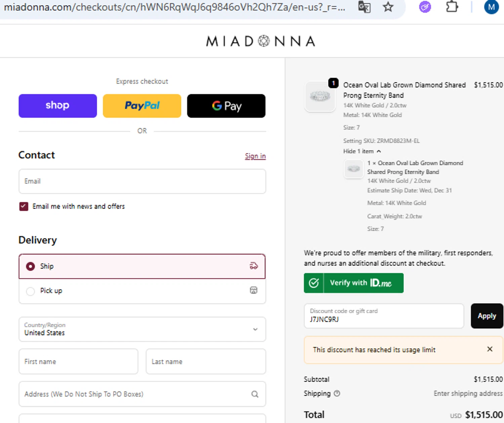Focus the First name field
Image resolution: width=504 pixels, height=423 pixels.
(x=78, y=361)
